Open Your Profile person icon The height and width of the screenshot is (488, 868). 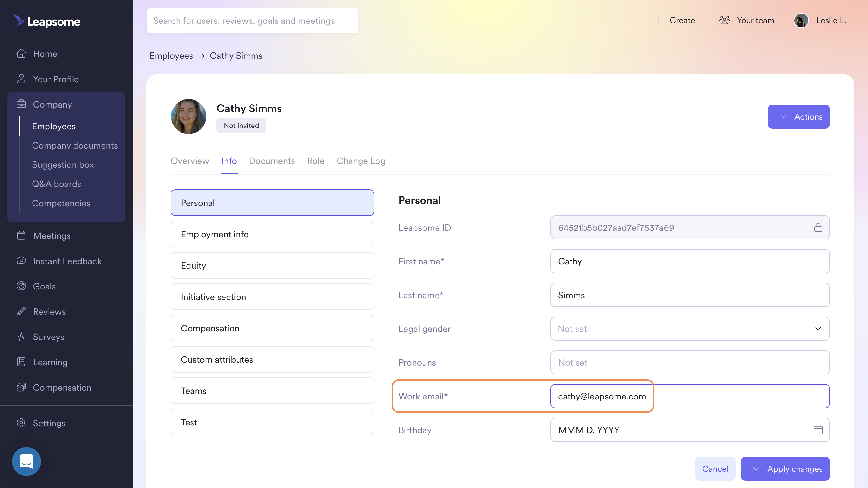click(x=21, y=79)
